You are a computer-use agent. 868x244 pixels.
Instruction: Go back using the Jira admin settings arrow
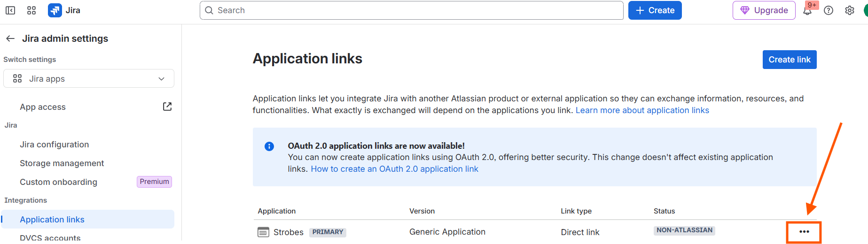click(10, 38)
